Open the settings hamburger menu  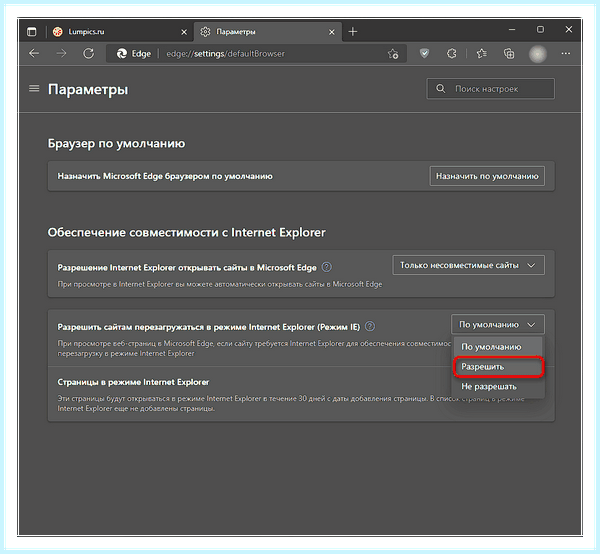click(34, 89)
